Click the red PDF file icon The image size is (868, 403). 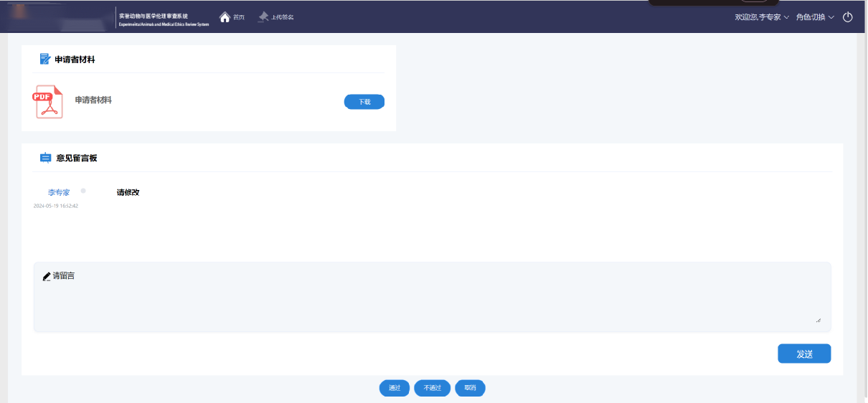coord(48,102)
